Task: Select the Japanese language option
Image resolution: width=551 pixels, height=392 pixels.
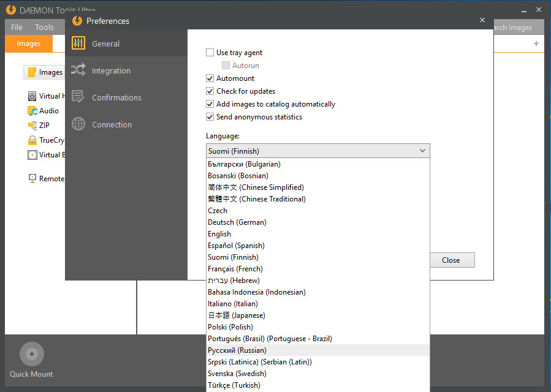Action: coord(317,315)
